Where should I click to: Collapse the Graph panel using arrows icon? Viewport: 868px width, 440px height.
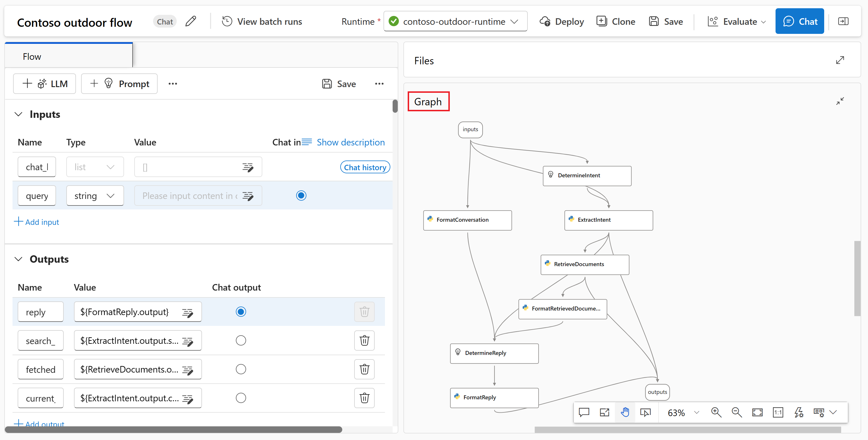pos(840,101)
